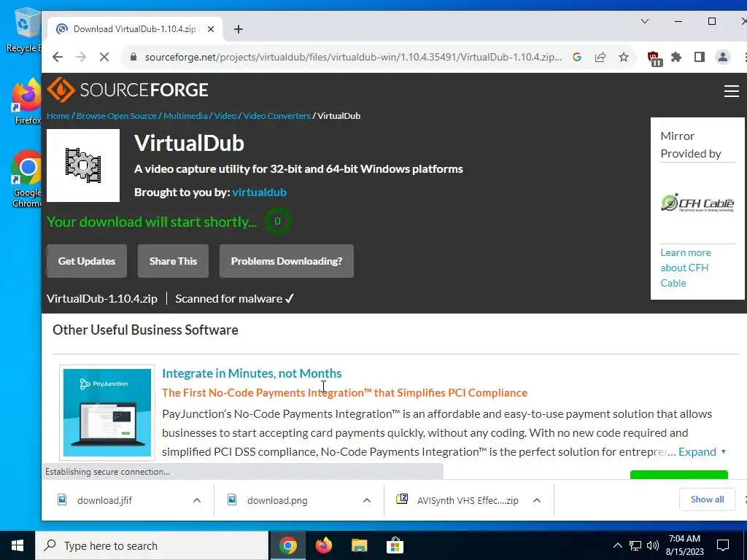Close the Download VirtualDub tab
Image resolution: width=747 pixels, height=560 pixels.
211,29
